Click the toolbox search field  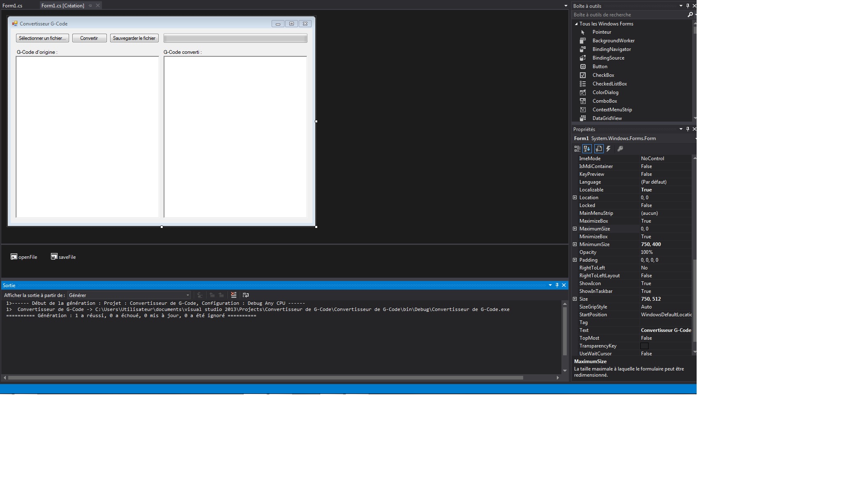click(x=629, y=14)
